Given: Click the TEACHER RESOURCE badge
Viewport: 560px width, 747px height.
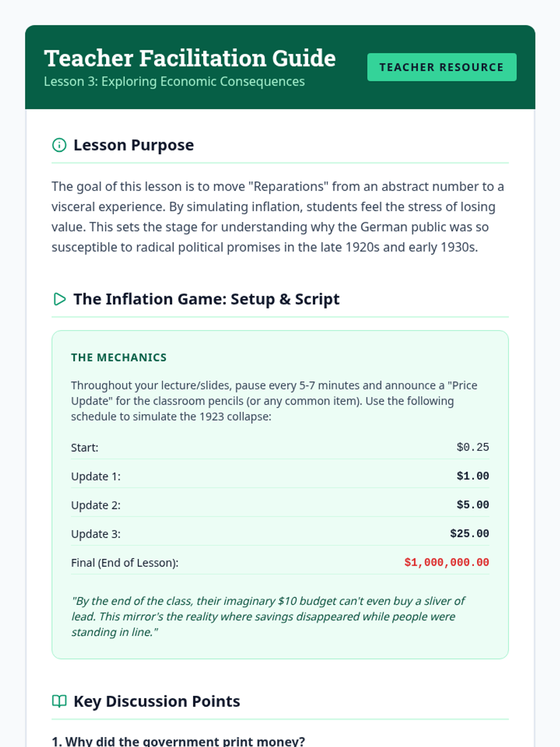Looking at the screenshot, I should (x=441, y=67).
